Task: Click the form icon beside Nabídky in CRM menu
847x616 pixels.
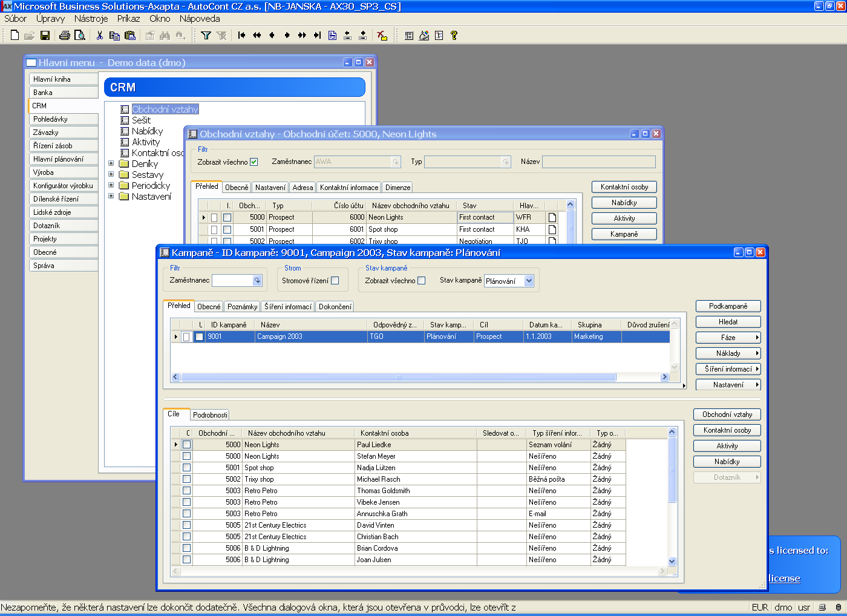Action: click(125, 131)
